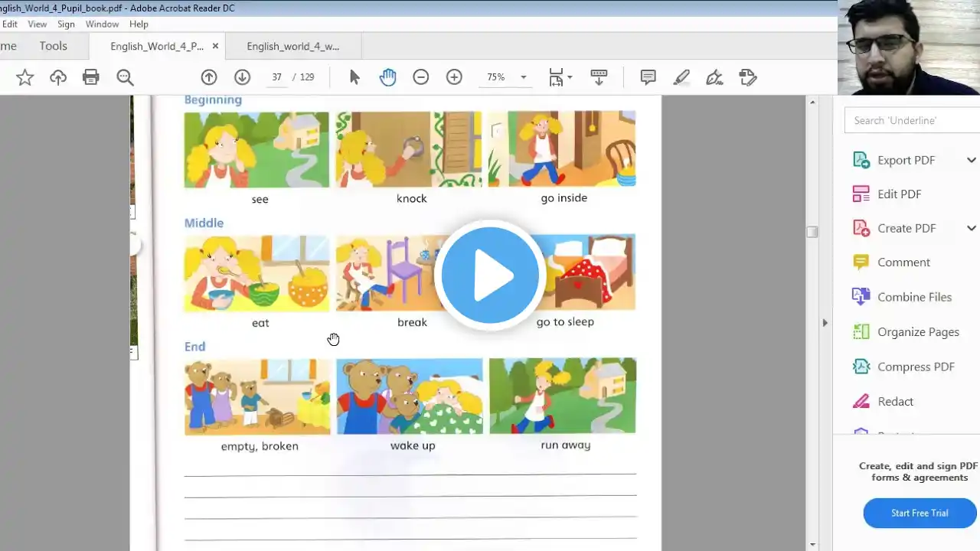Screen dimensions: 980x551
Task: Open the Sign menu
Action: click(x=66, y=24)
